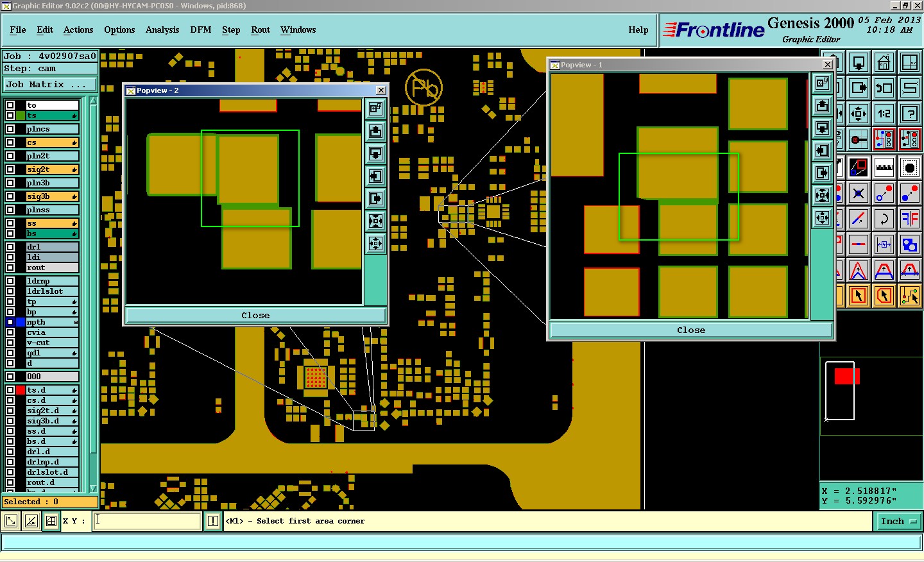
Task: Open the File menu
Action: (x=18, y=30)
